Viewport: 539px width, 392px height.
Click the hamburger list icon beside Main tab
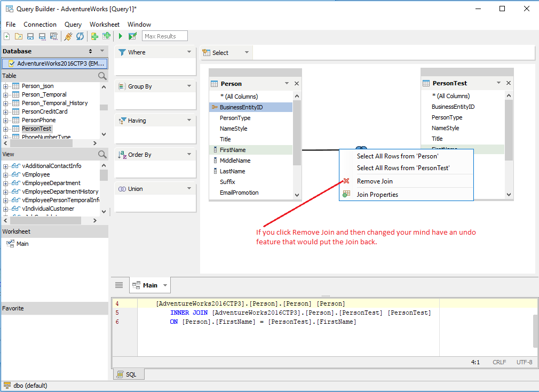(x=119, y=285)
